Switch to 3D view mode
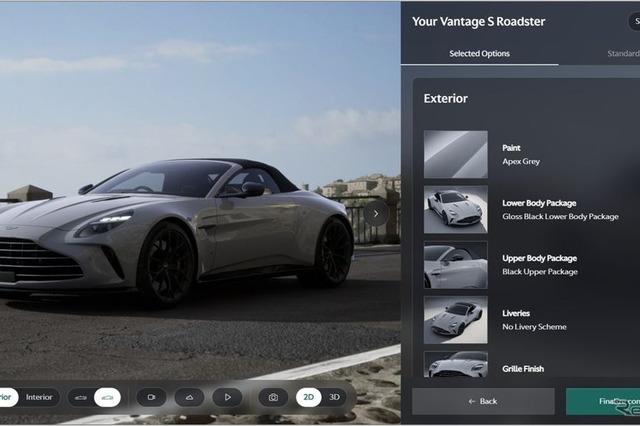The width and height of the screenshot is (640, 426). click(334, 397)
